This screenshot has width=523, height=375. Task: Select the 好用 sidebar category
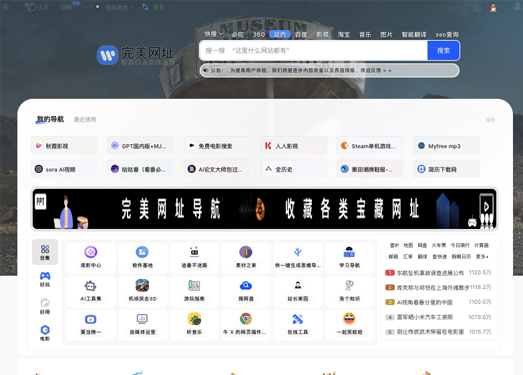[45, 306]
